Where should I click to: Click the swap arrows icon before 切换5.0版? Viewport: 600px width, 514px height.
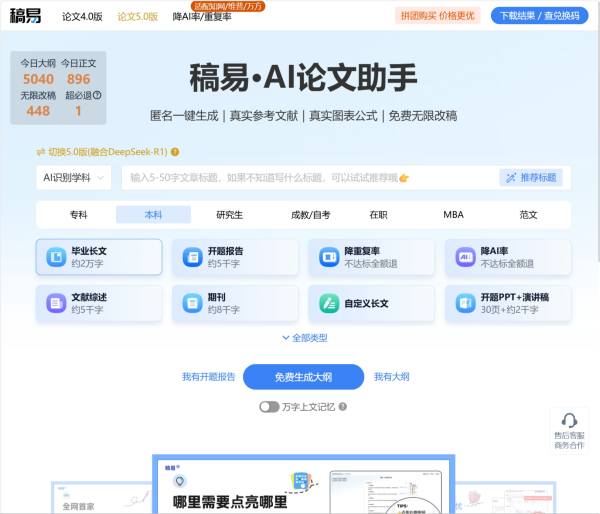pos(41,152)
